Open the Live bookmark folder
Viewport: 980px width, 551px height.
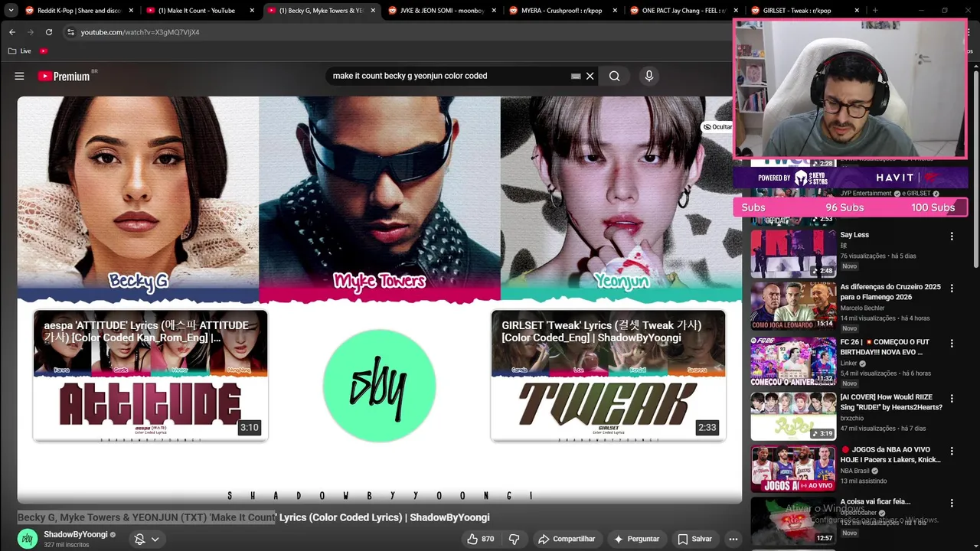[20, 51]
